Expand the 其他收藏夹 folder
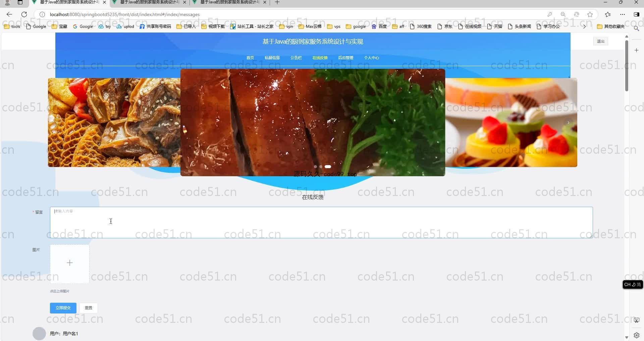Screen dimensions: 644x341 (x=611, y=27)
